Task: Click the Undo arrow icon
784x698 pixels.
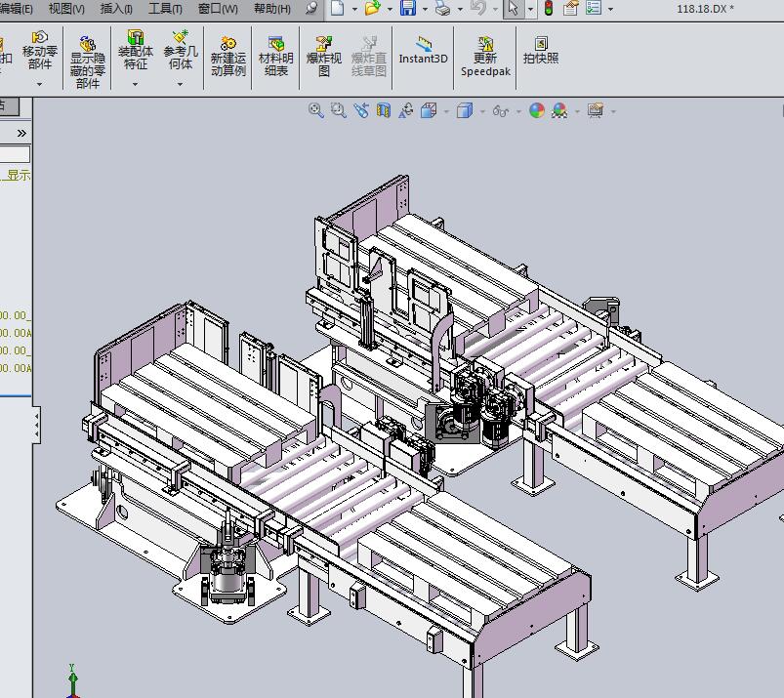Action: click(478, 8)
